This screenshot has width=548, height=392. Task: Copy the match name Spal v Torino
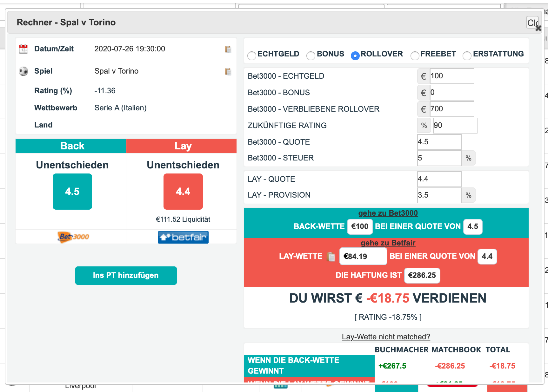pyautogui.click(x=228, y=72)
